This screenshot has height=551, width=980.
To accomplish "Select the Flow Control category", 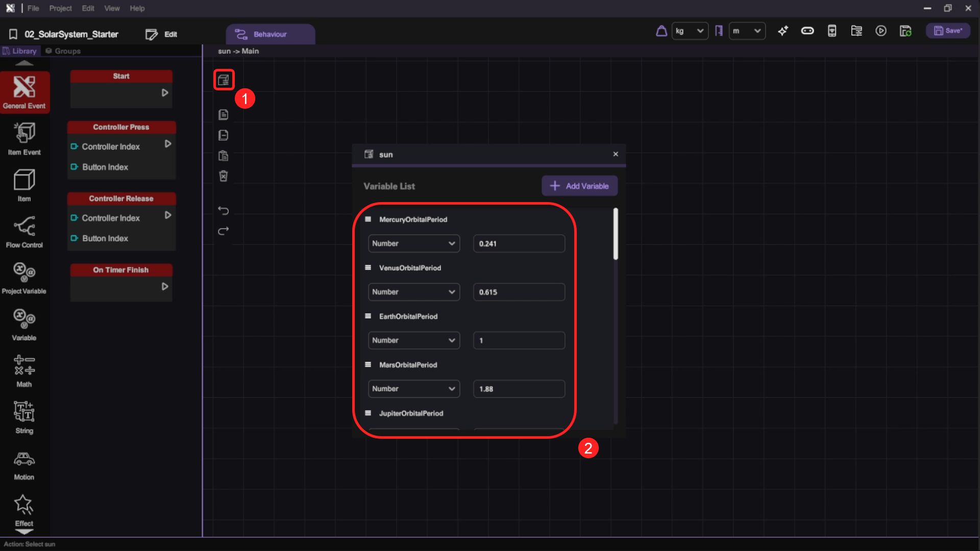I will [x=24, y=231].
